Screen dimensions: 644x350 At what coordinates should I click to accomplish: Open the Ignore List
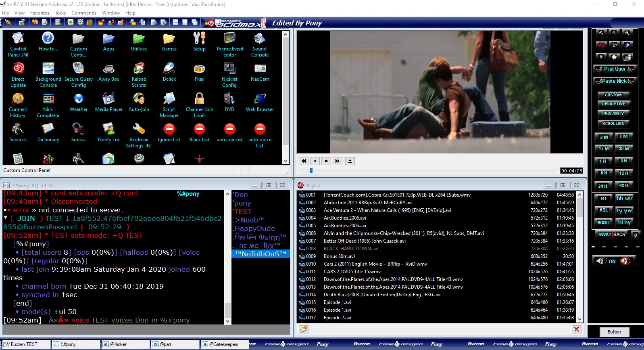[x=169, y=132]
